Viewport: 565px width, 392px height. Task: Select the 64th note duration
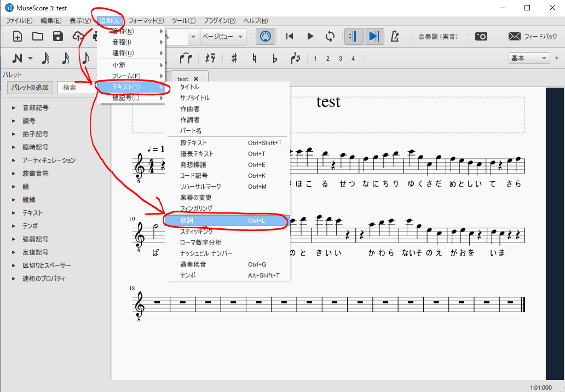[x=45, y=58]
